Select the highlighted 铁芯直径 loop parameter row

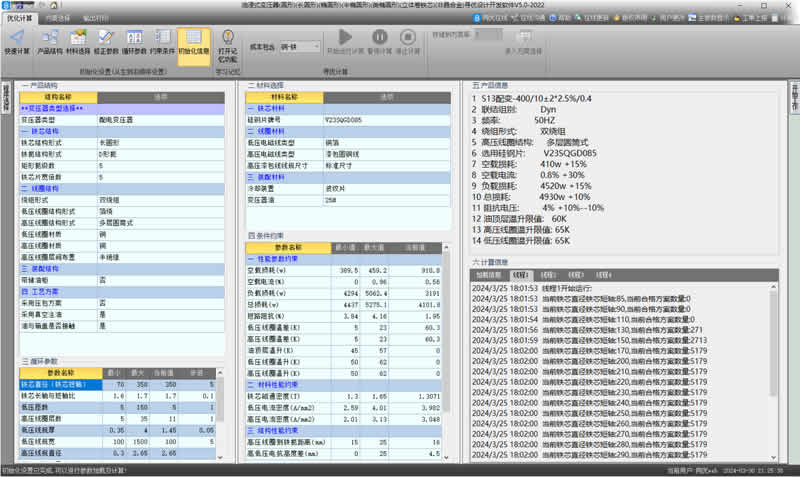[x=118, y=385]
